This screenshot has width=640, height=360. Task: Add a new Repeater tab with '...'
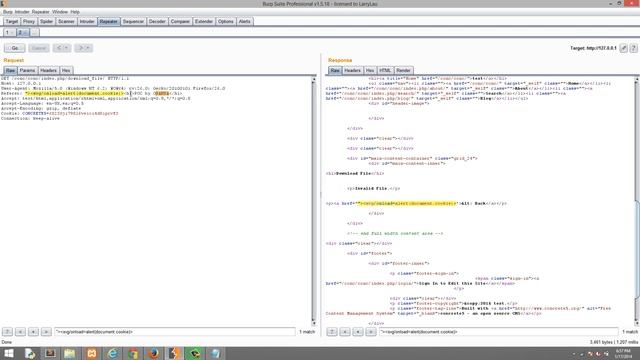(x=34, y=33)
